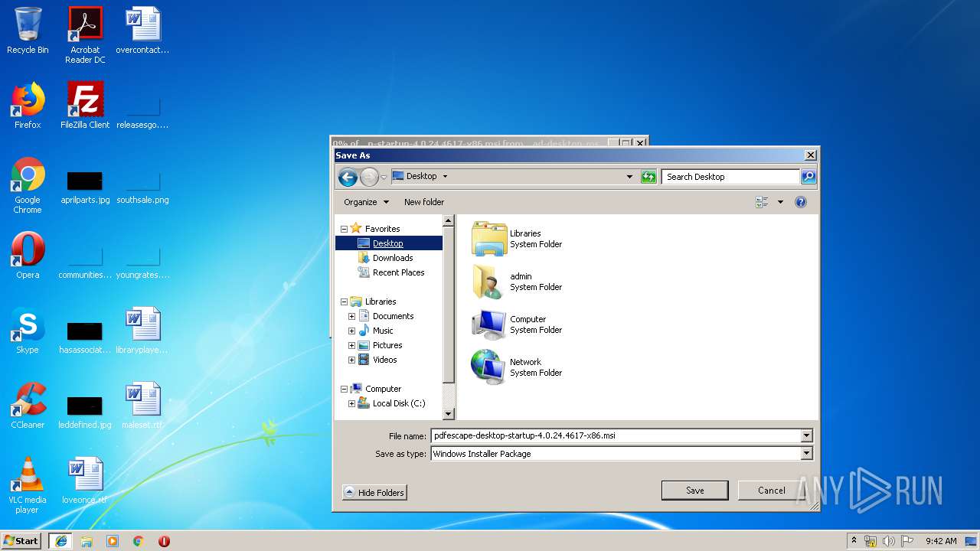The image size is (980, 551).
Task: Collapse the Favorites group
Action: [x=344, y=229]
